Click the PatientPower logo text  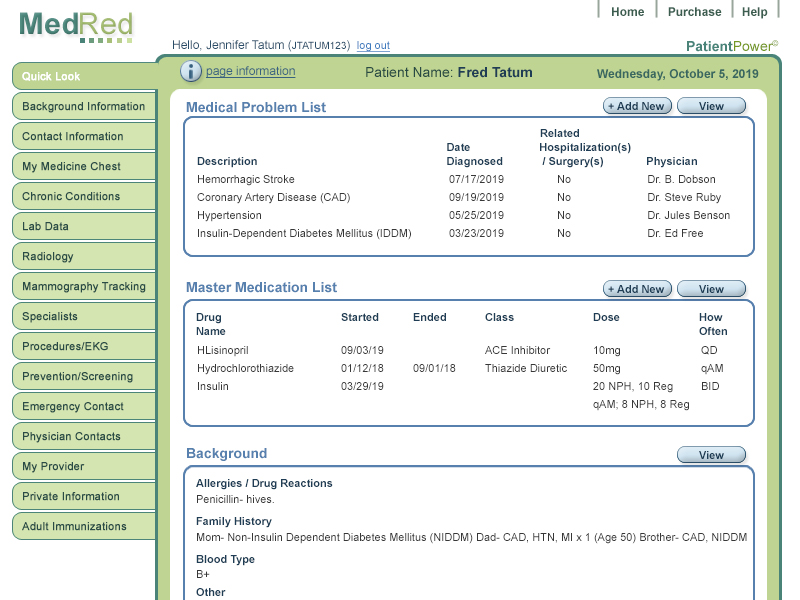point(732,46)
